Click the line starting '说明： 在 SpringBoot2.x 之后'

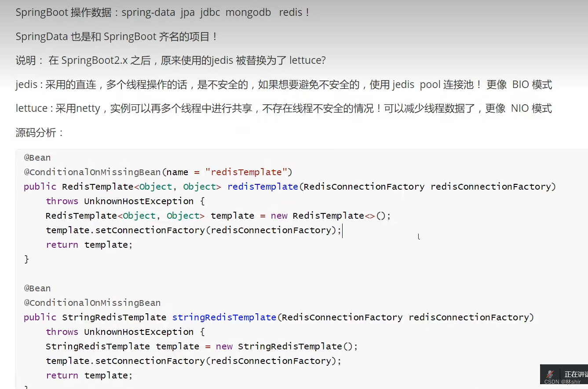point(171,60)
